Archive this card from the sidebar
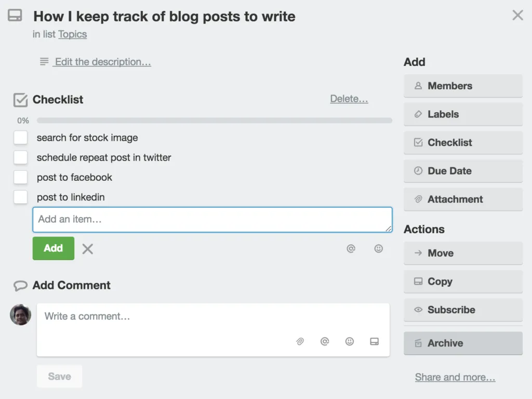The height and width of the screenshot is (399, 532). tap(462, 343)
